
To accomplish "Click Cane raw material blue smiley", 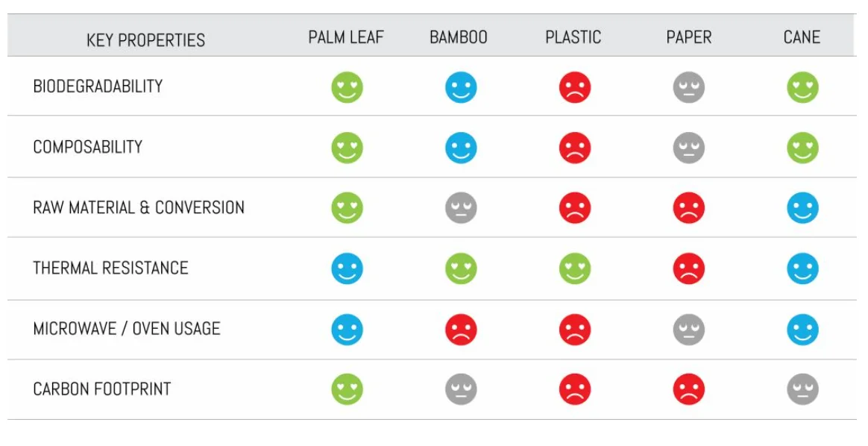I will (802, 208).
